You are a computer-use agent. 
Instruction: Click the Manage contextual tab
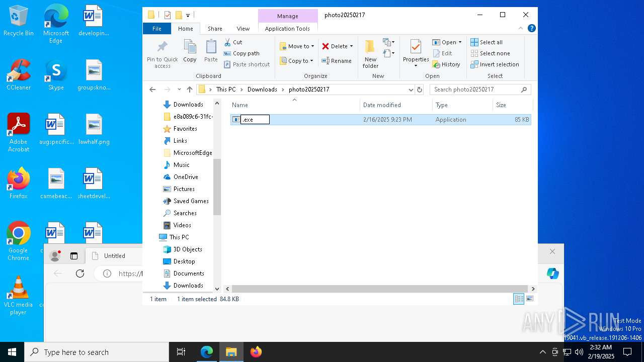click(287, 16)
